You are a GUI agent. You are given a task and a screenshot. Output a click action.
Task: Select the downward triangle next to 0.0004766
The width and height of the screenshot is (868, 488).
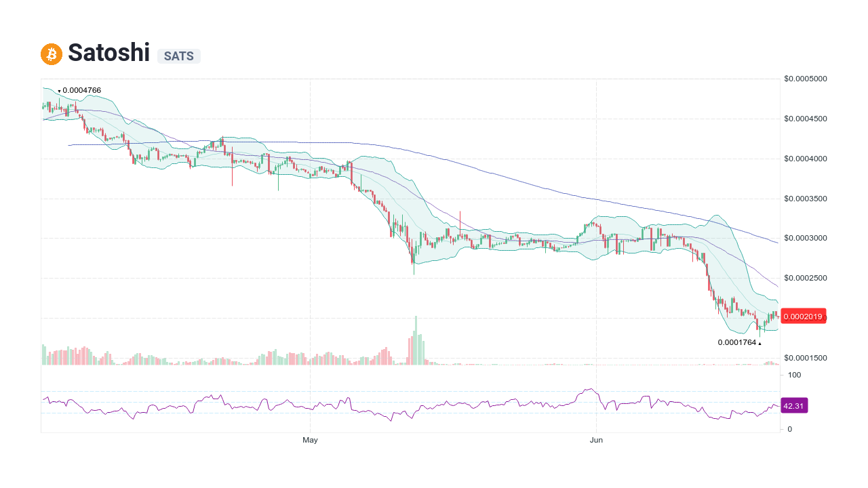[59, 89]
